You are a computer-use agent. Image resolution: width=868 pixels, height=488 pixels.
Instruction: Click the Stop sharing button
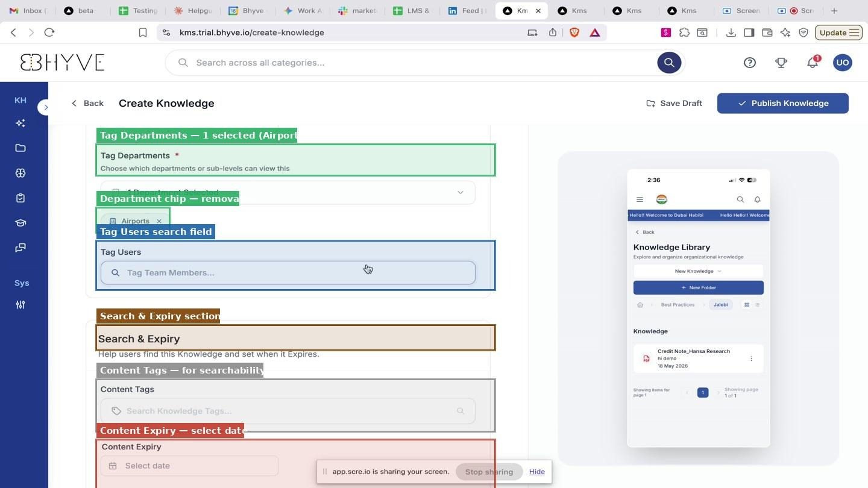[x=489, y=472]
